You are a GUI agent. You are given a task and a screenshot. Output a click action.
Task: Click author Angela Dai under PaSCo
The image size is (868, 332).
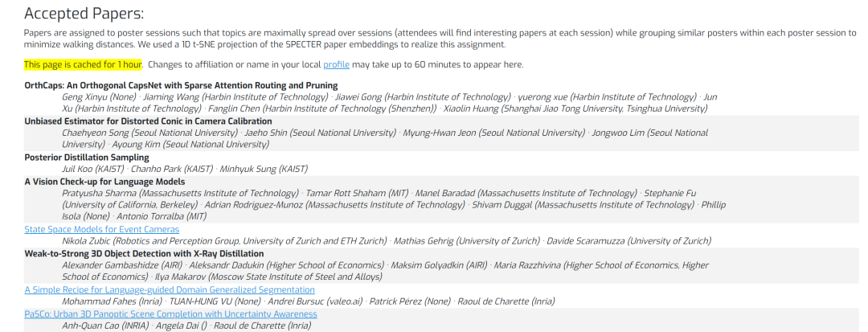click(181, 326)
